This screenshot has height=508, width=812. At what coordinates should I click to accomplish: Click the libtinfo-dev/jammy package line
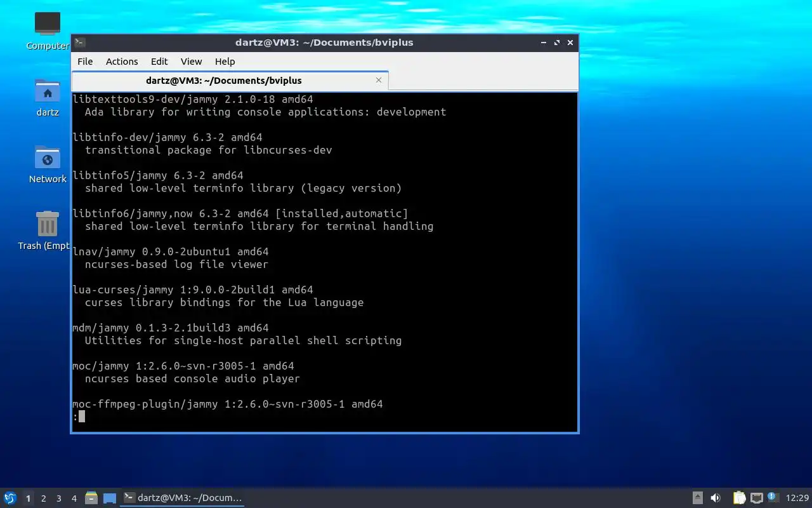point(167,137)
